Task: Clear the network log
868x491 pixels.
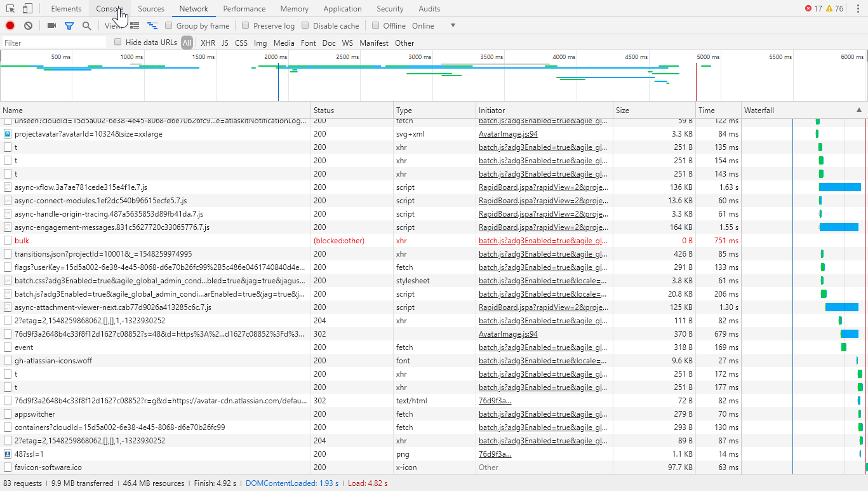Action: click(x=28, y=26)
